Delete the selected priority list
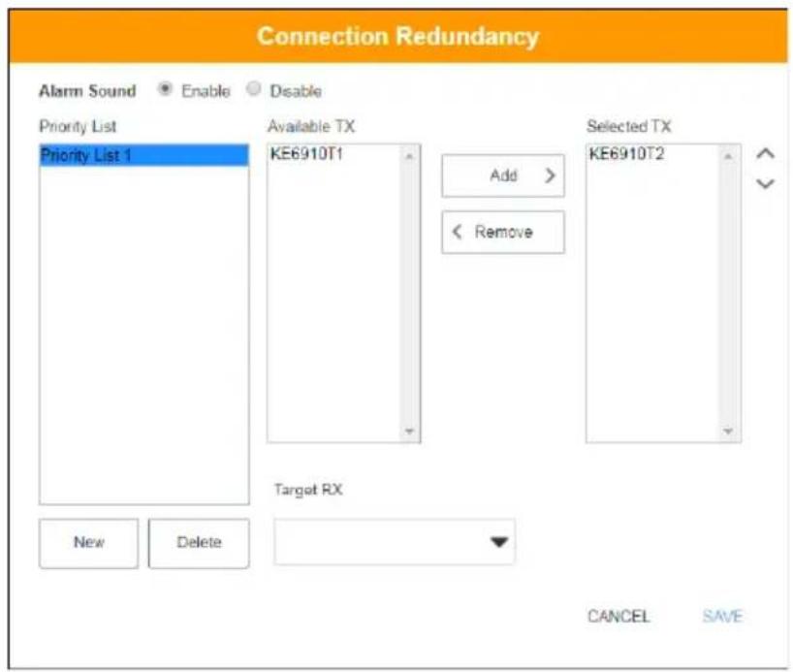The image size is (793, 672). coord(199,543)
